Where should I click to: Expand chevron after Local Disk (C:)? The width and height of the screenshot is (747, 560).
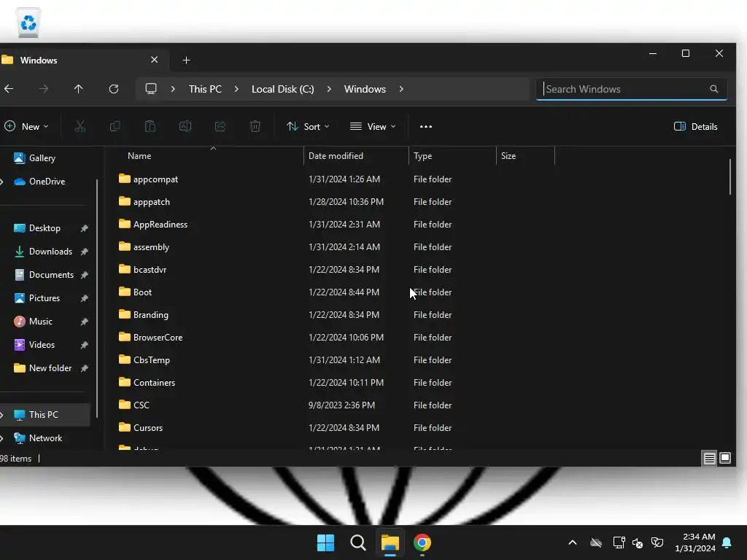click(329, 89)
